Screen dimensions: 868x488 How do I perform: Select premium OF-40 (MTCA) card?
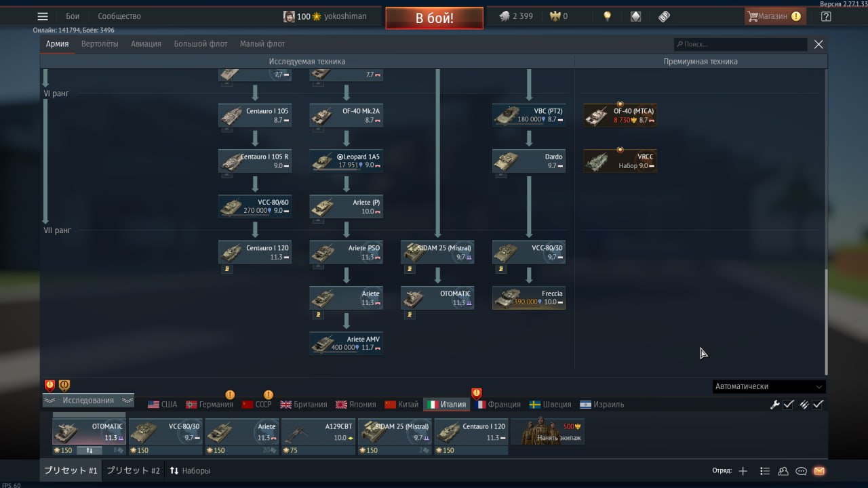click(x=620, y=115)
